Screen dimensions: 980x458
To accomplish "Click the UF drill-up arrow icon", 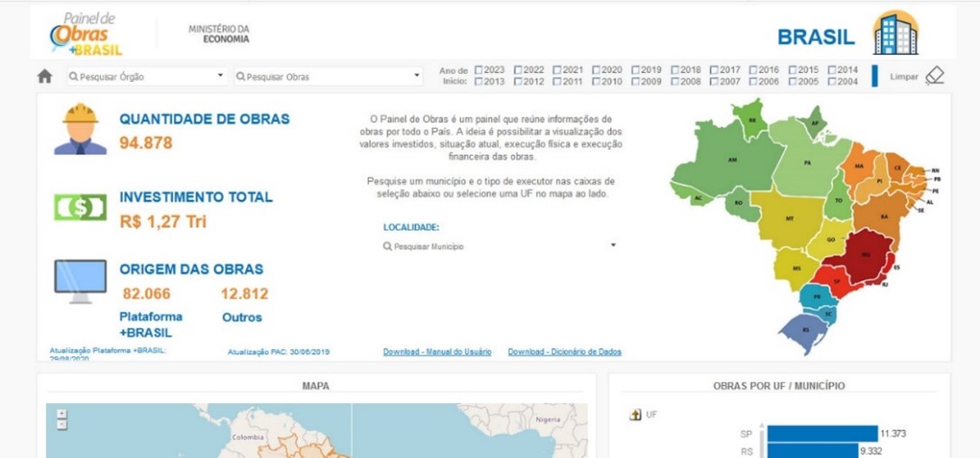I will [x=635, y=415].
